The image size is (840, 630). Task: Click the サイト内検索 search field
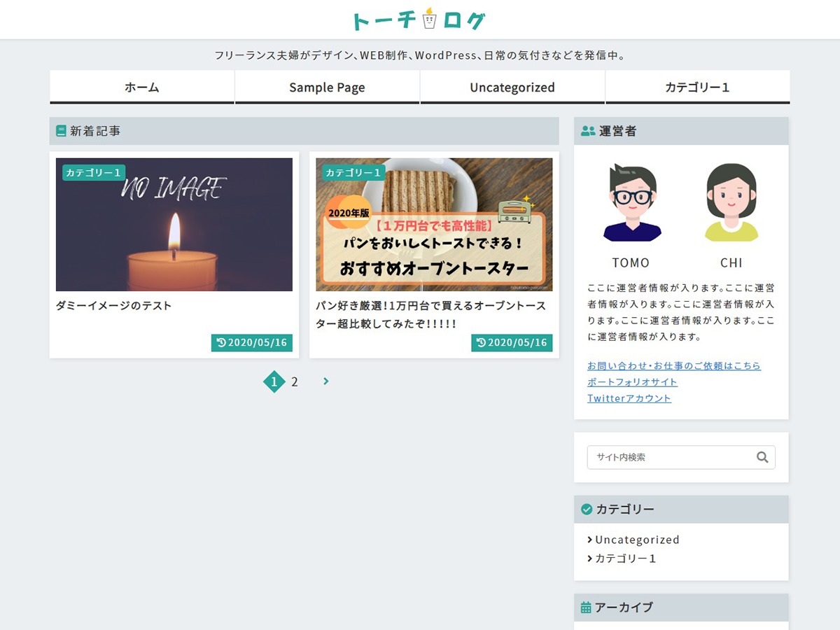coord(681,457)
